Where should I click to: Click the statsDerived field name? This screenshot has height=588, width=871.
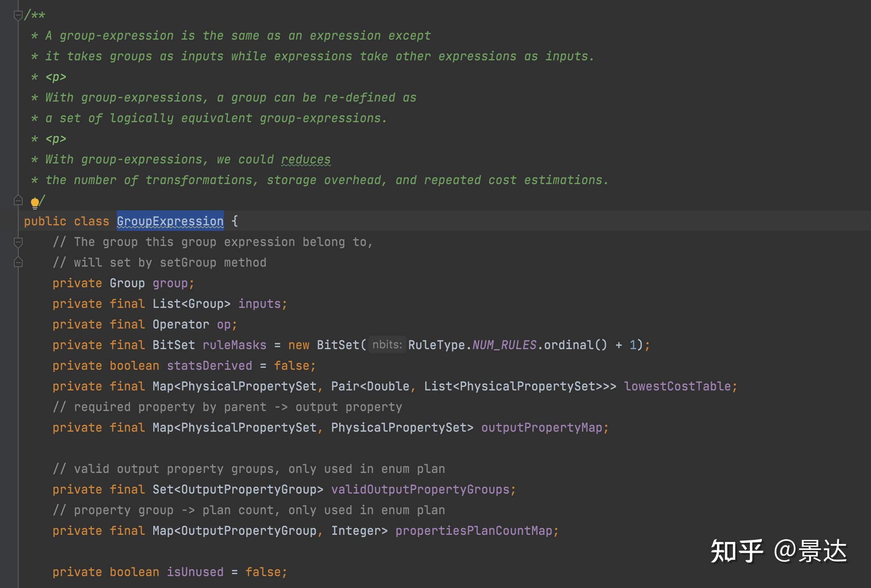(x=209, y=365)
